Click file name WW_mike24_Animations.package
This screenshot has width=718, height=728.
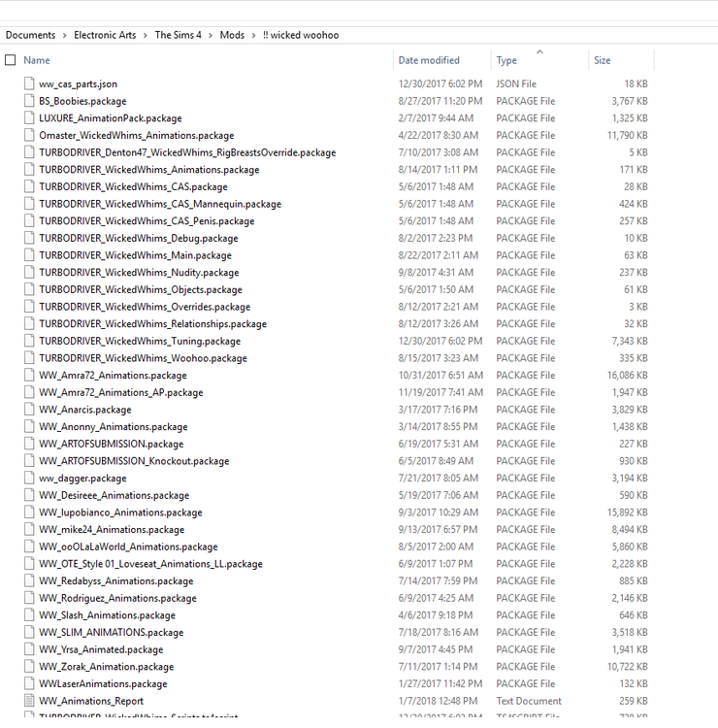[112, 530]
